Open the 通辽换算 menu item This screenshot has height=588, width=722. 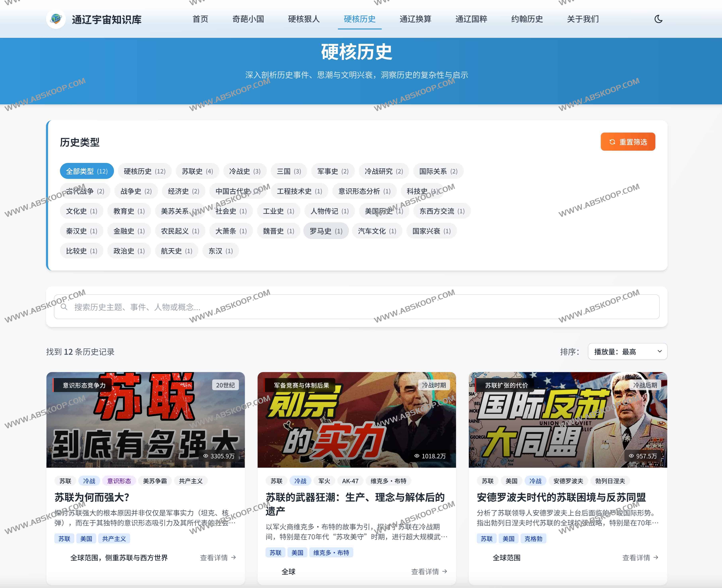tap(415, 19)
